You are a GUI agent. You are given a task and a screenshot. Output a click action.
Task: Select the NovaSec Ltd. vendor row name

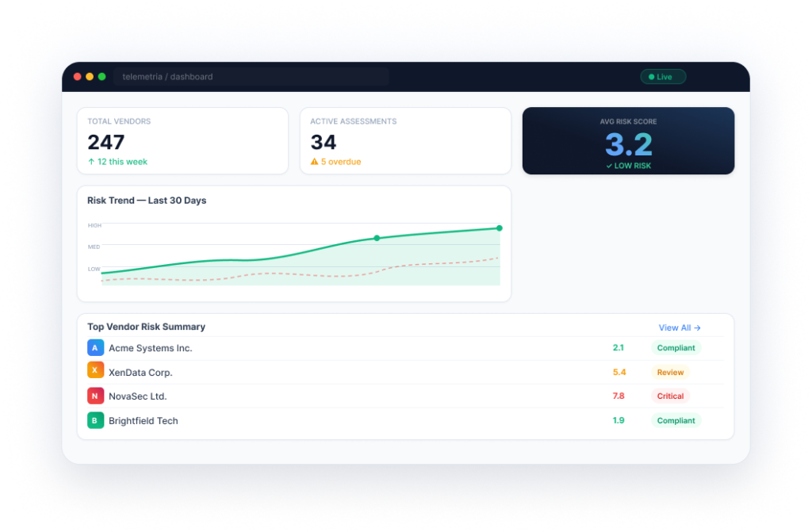tap(137, 396)
